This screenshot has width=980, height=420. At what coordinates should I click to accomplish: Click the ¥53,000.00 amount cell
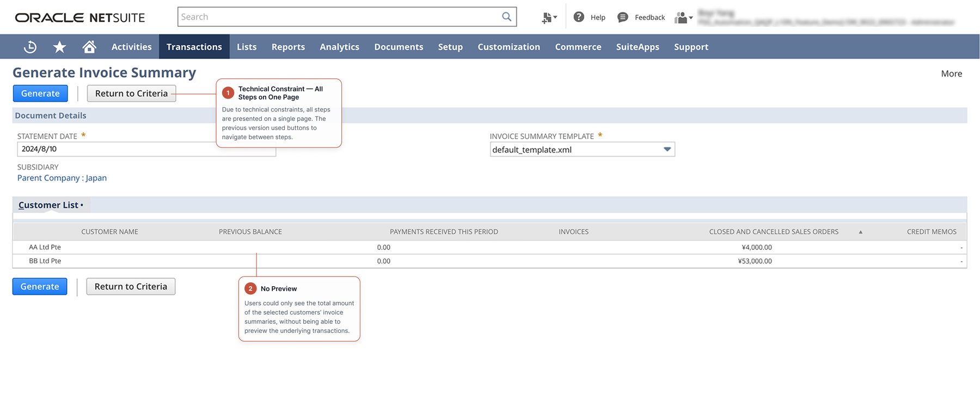point(755,261)
